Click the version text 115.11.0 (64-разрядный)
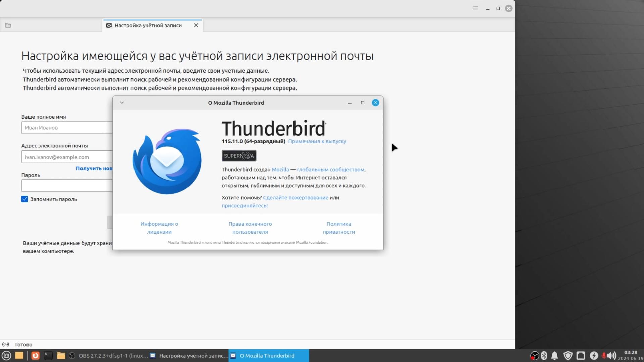The image size is (644, 362). (x=254, y=141)
